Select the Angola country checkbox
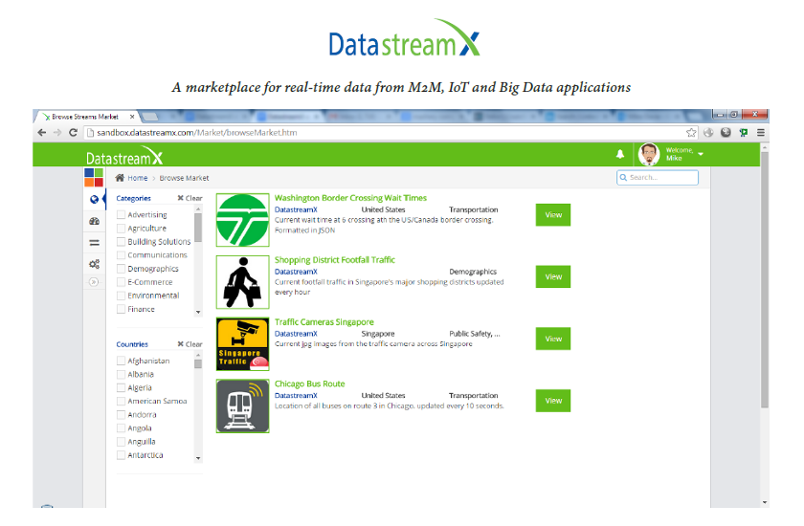This screenshot has width=804, height=526. point(121,428)
